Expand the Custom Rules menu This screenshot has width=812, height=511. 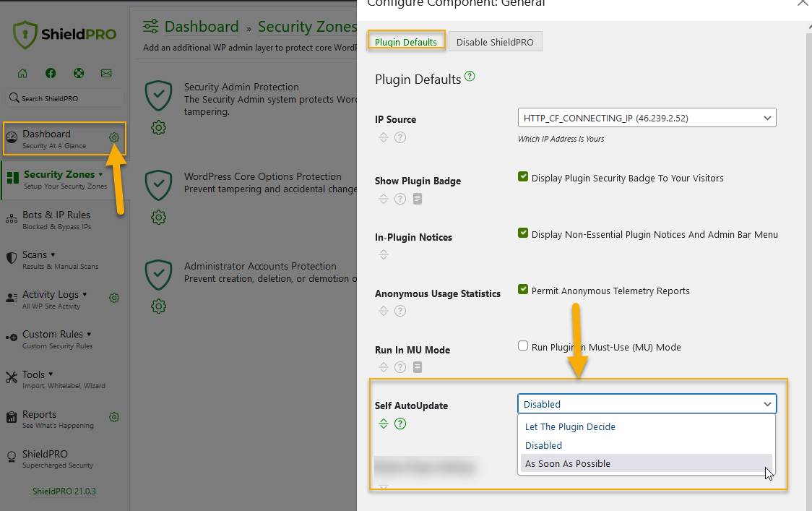pos(57,340)
